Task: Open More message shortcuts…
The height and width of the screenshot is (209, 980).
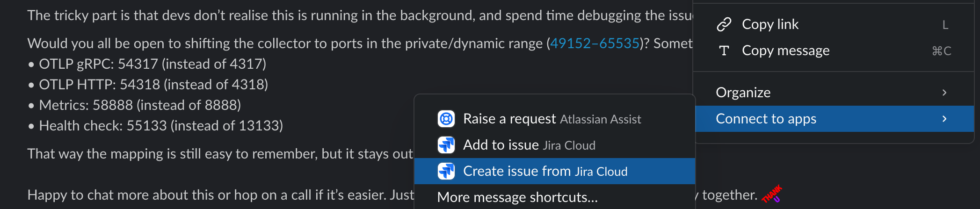Action: pyautogui.click(x=517, y=197)
